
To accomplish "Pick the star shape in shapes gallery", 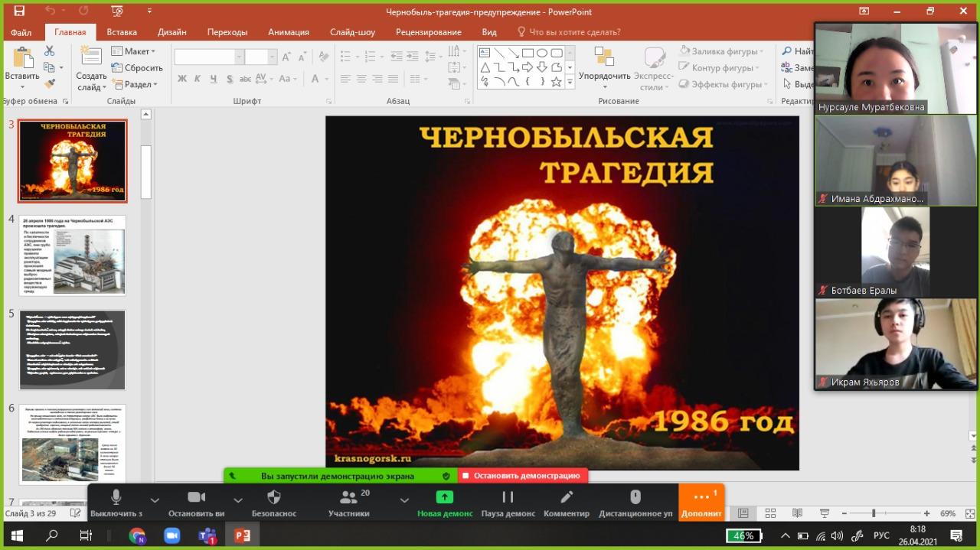I will click(x=557, y=81).
